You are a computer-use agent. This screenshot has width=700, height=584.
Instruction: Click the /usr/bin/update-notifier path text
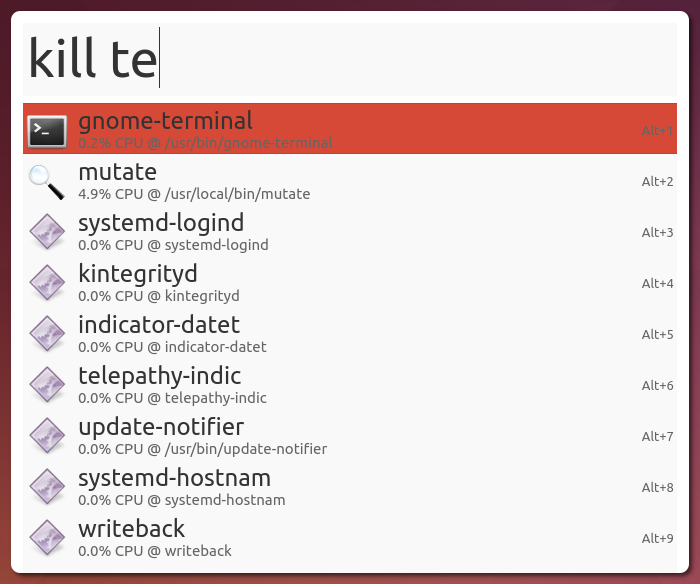point(246,449)
